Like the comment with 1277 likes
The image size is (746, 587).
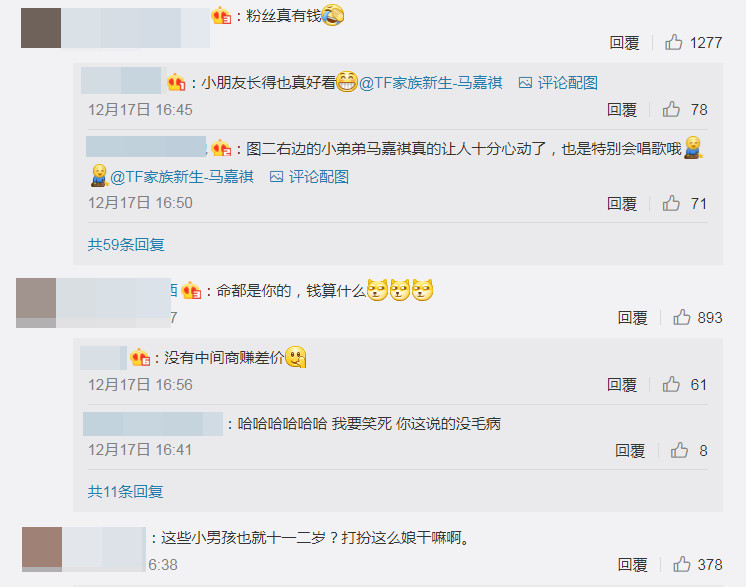pyautogui.click(x=674, y=42)
